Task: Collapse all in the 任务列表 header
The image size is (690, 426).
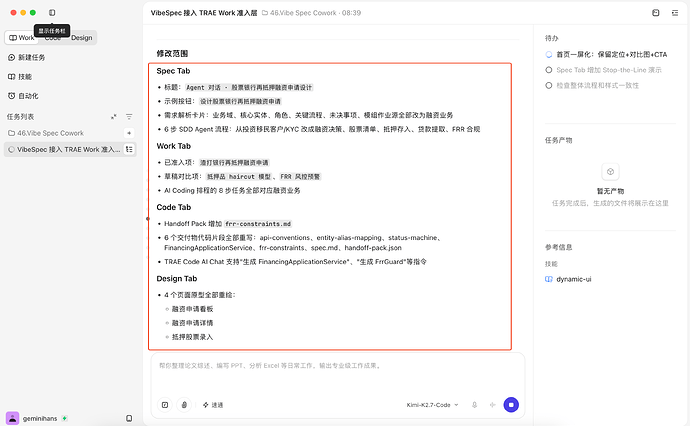Action: (x=114, y=117)
